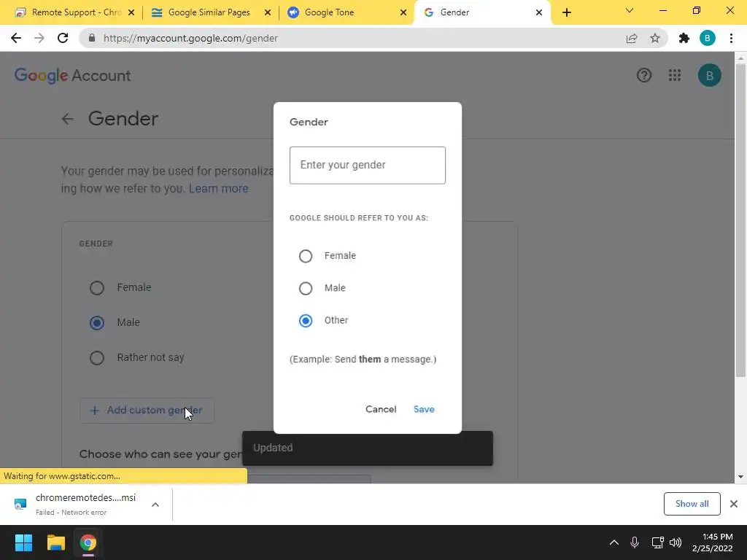Screen dimensions: 747x560
Task: Reload the current page
Action: coord(63,38)
